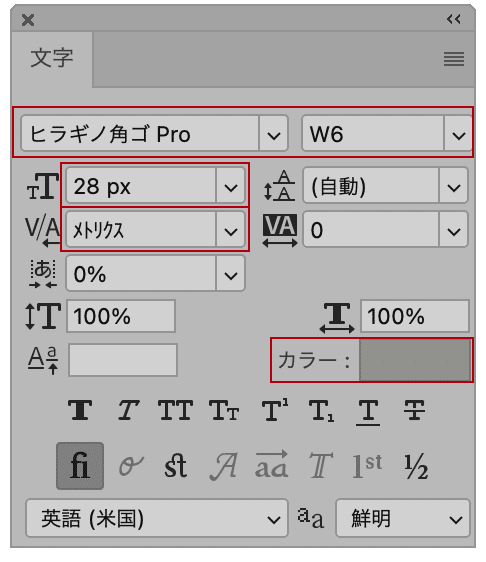Open the kerning dropdown arrow

[x=230, y=229]
